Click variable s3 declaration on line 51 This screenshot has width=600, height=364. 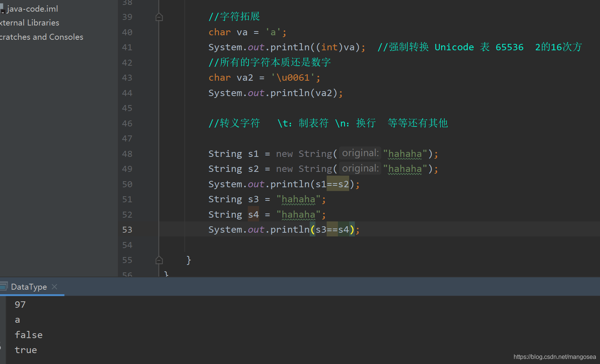click(x=253, y=199)
